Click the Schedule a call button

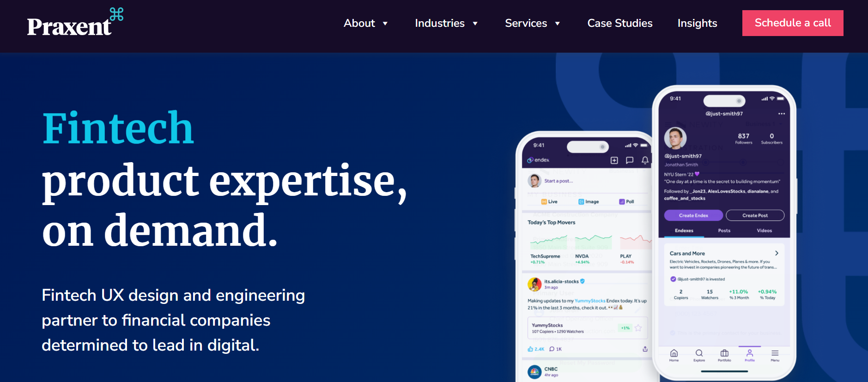792,23
